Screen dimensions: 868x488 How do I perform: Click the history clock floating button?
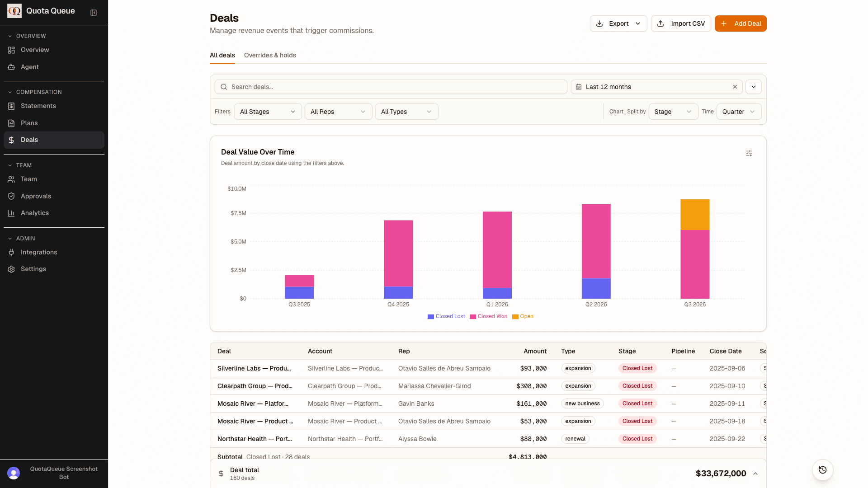point(823,470)
